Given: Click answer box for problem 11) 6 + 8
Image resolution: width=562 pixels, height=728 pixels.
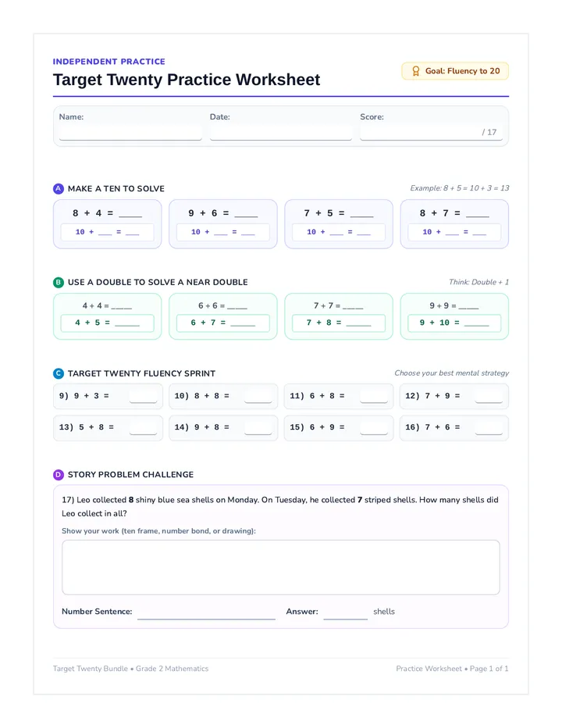Looking at the screenshot, I should tap(374, 396).
